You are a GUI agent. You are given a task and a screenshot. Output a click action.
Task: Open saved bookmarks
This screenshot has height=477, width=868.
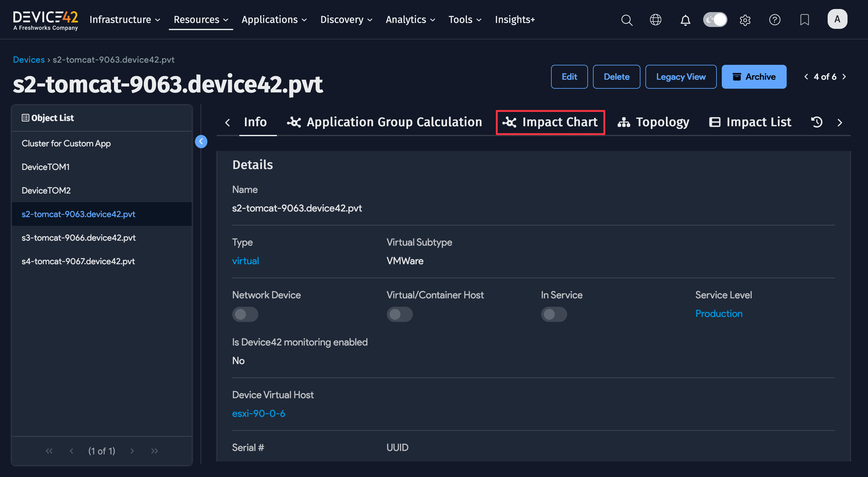(x=805, y=20)
